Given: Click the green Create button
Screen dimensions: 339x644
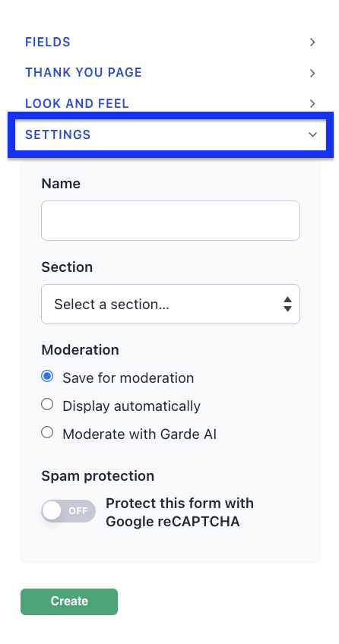Looking at the screenshot, I should click(69, 601).
